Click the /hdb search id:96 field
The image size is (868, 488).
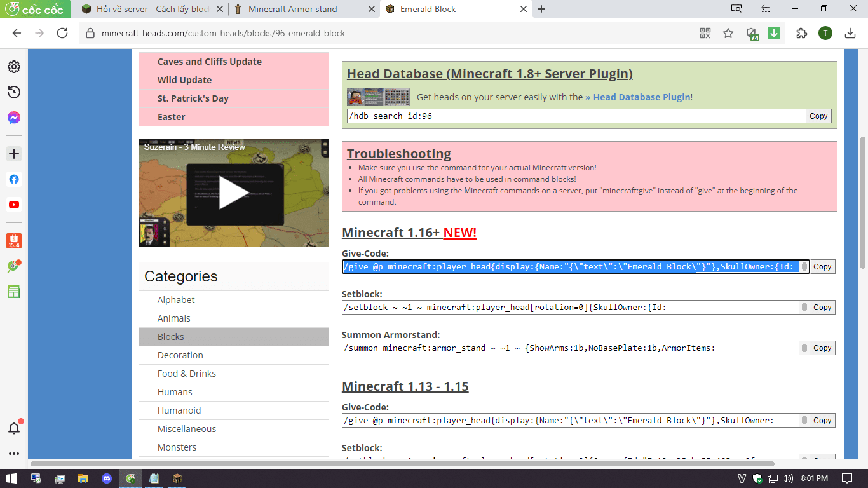point(576,116)
